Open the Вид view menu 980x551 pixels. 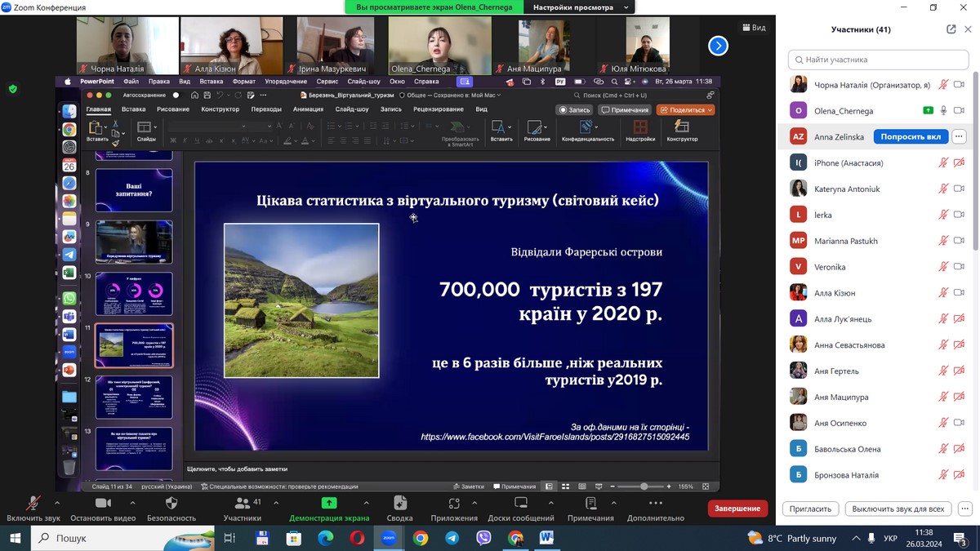pos(753,28)
